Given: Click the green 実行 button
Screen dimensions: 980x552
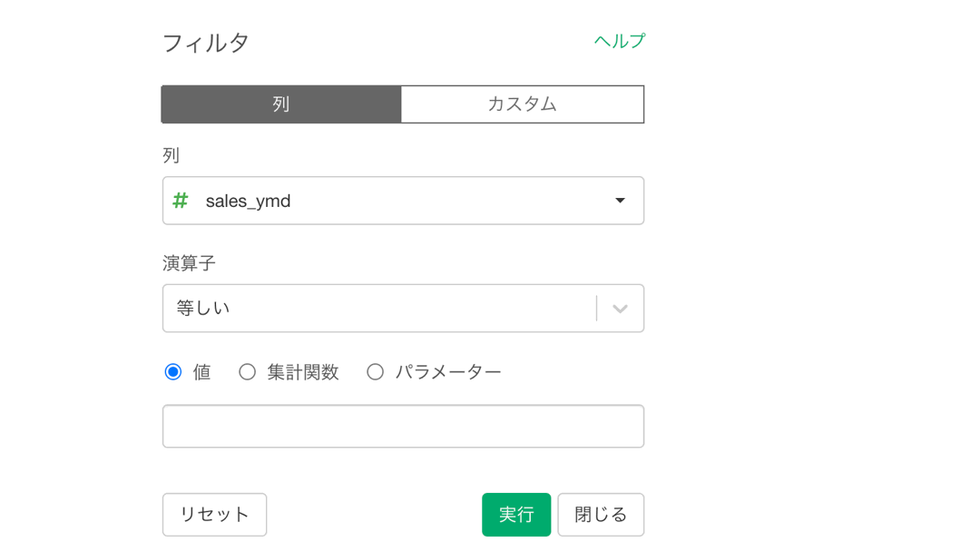Looking at the screenshot, I should point(516,515).
